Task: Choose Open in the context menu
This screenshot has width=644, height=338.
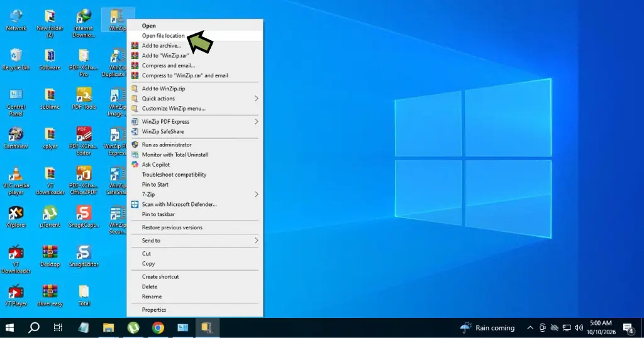Action: pos(195,26)
